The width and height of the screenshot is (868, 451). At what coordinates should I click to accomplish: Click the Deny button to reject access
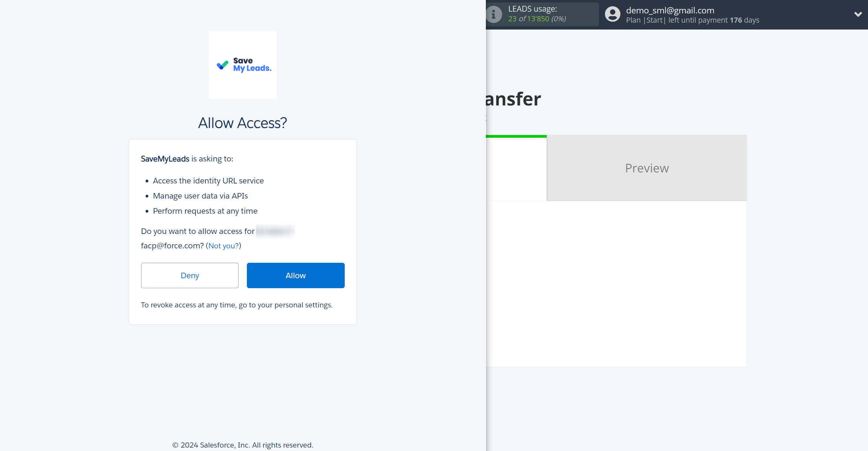coord(190,275)
